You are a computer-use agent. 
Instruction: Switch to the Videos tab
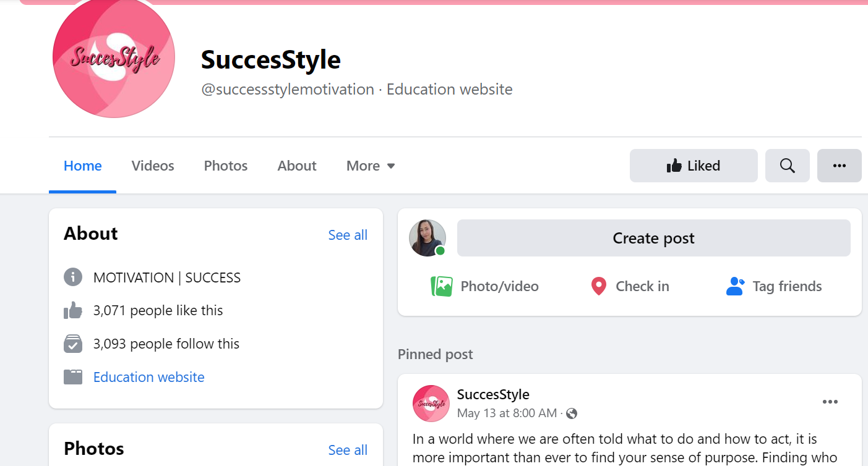tap(153, 166)
